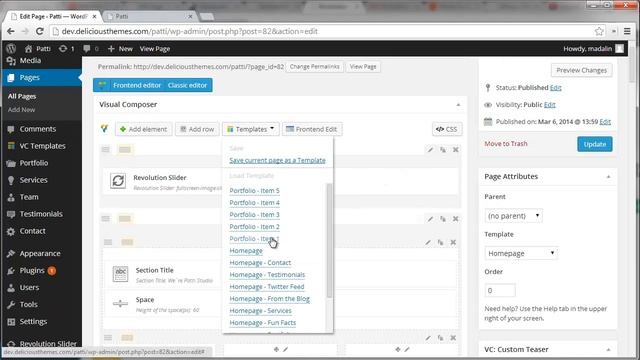Open Plugins in the sidebar
Image resolution: width=640 pixels, height=360 pixels.
click(x=32, y=271)
